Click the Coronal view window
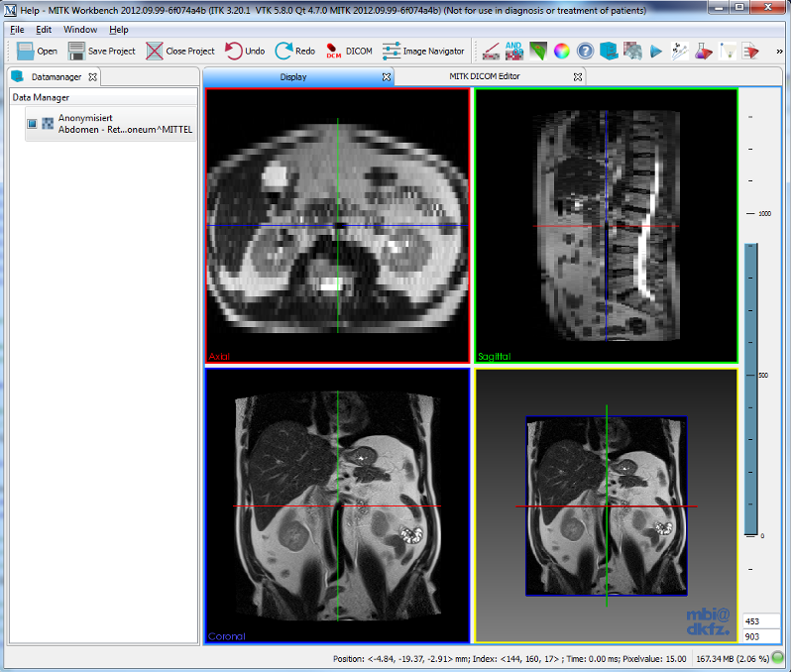The width and height of the screenshot is (791, 672). [x=337, y=505]
